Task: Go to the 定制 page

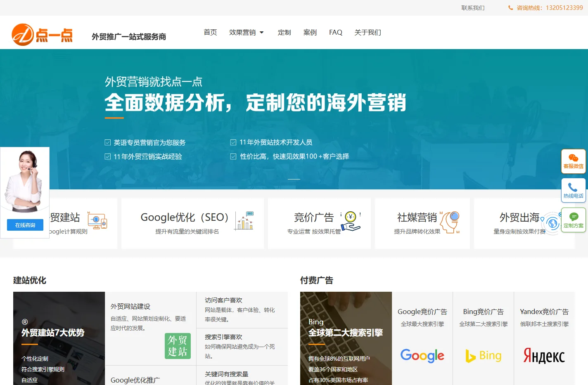Action: (284, 32)
